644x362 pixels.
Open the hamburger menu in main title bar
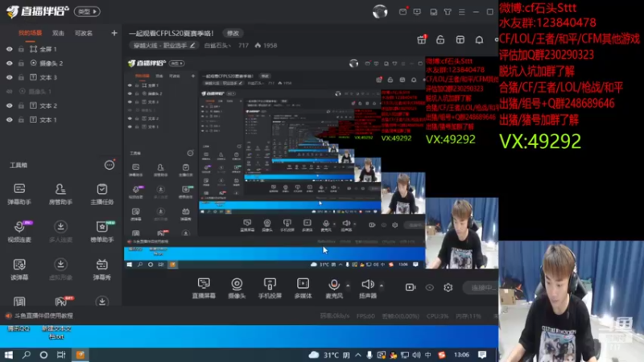[461, 12]
